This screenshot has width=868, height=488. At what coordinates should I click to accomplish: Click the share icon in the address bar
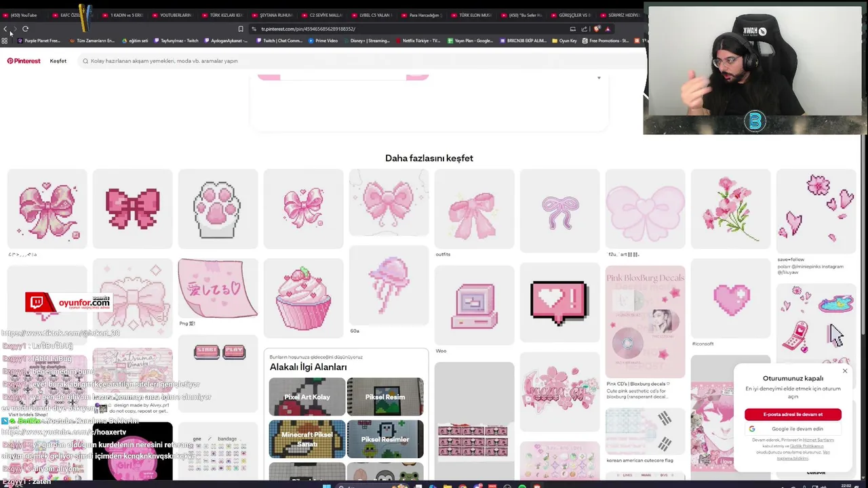pos(584,29)
